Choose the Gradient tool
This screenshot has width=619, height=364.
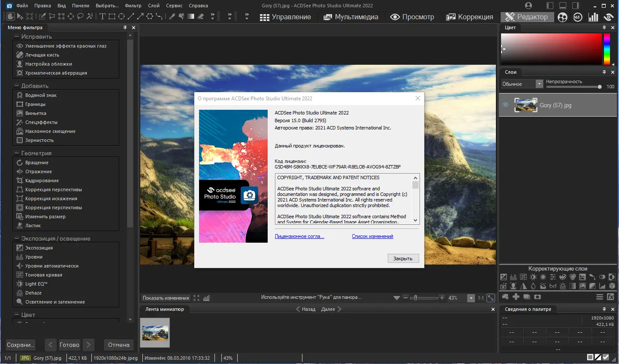click(190, 17)
